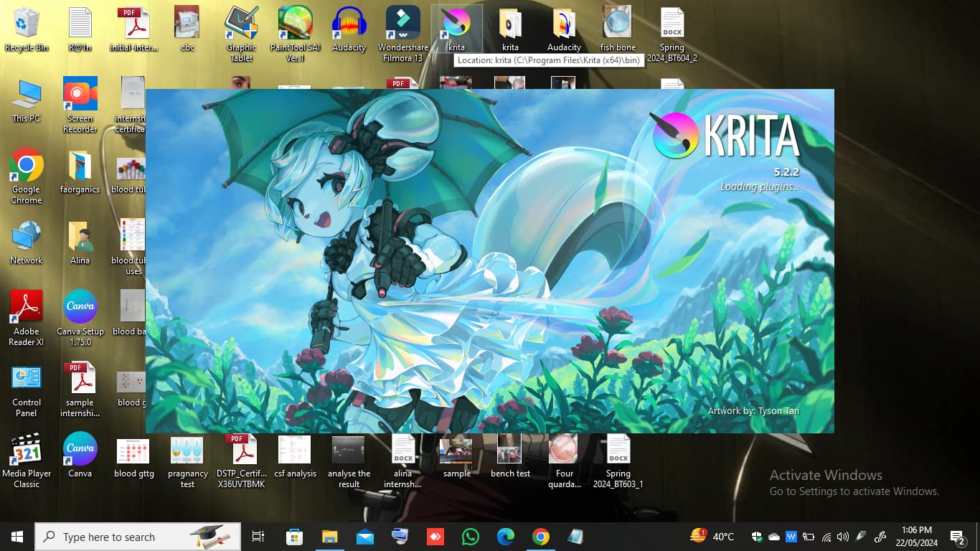Open Windows Security tray icon

[x=756, y=537]
